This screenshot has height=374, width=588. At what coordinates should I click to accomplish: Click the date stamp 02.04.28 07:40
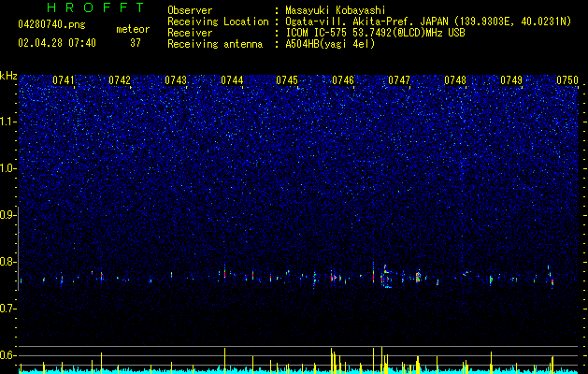coord(57,43)
